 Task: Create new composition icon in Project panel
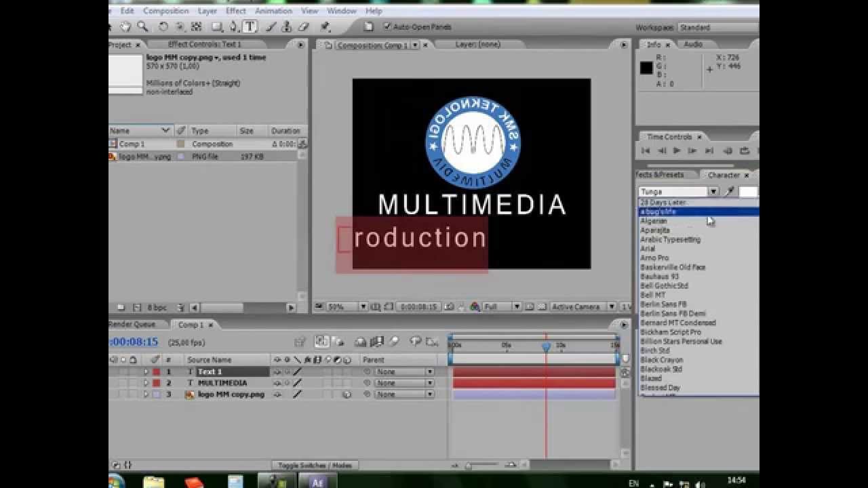tap(137, 308)
